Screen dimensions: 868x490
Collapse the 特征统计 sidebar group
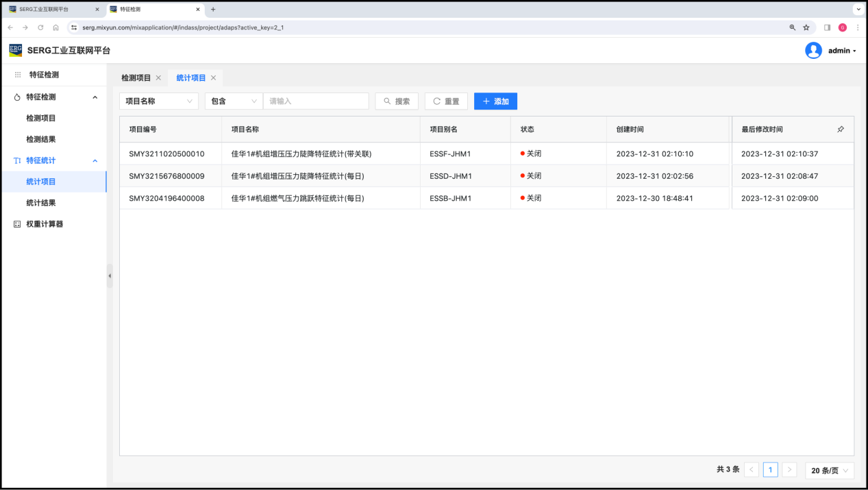click(x=95, y=161)
